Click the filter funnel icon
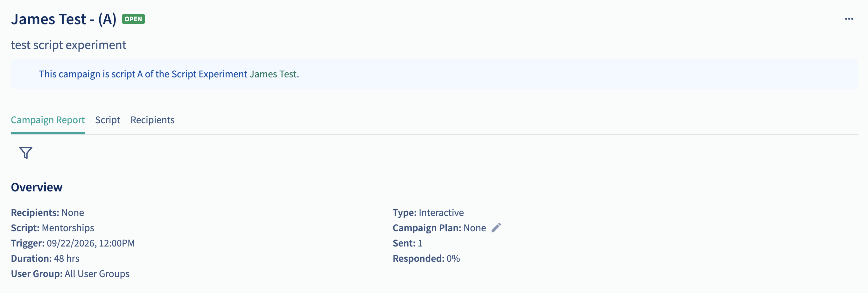Screen dimensions: 868x293 coord(25,153)
